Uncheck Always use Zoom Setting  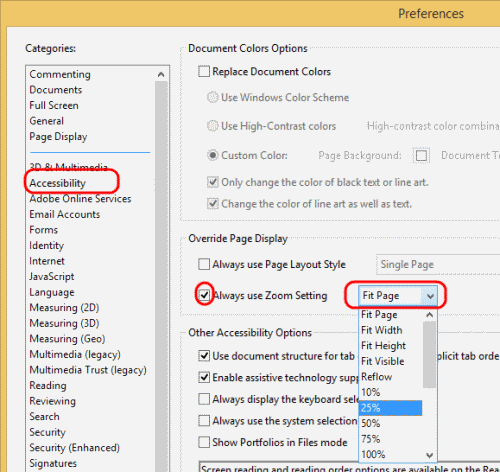204,295
